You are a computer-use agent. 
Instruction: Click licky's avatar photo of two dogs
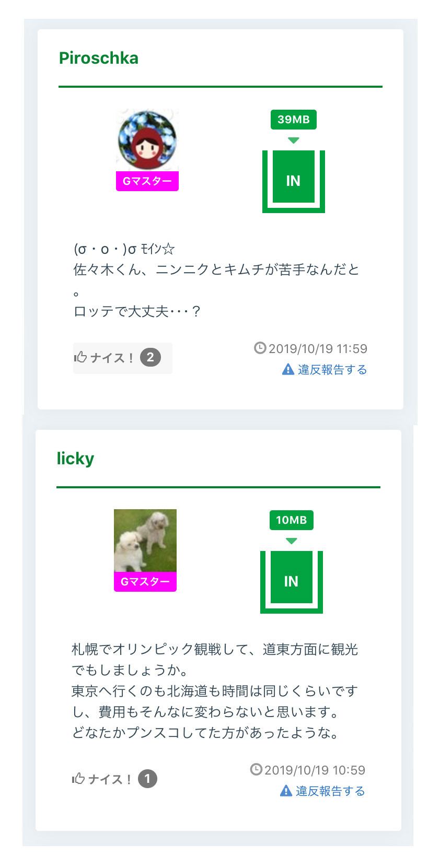pyautogui.click(x=145, y=541)
